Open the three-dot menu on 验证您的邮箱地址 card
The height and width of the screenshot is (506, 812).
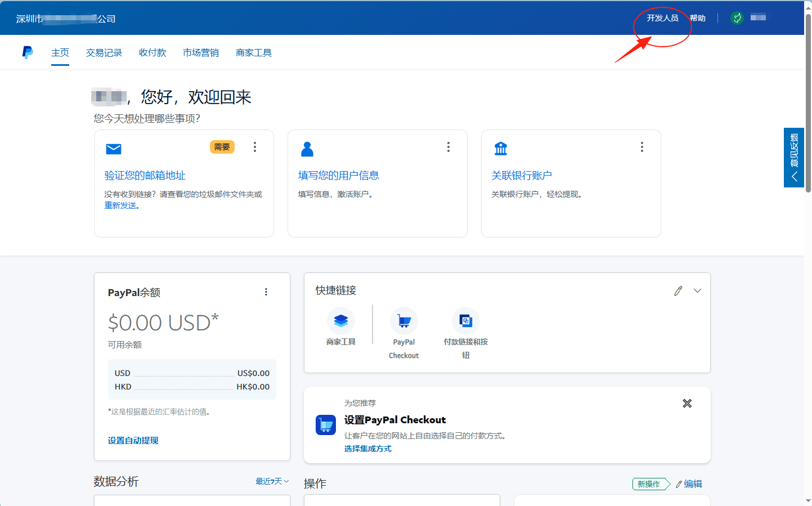point(255,147)
